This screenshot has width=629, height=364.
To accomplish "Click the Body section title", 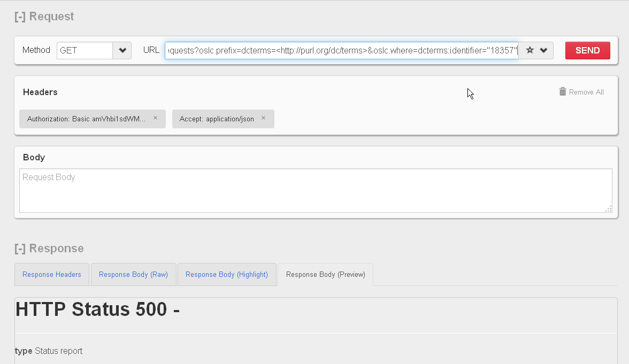I will (x=34, y=157).
